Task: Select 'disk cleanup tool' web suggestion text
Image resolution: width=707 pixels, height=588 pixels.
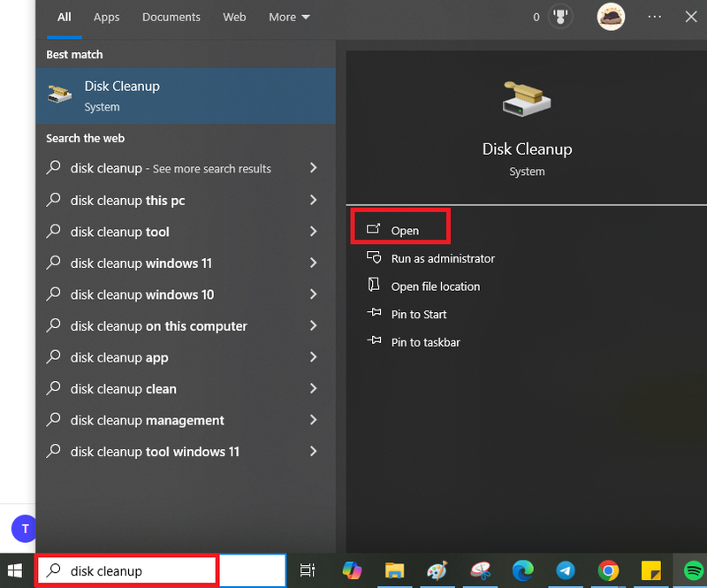Action: click(120, 232)
